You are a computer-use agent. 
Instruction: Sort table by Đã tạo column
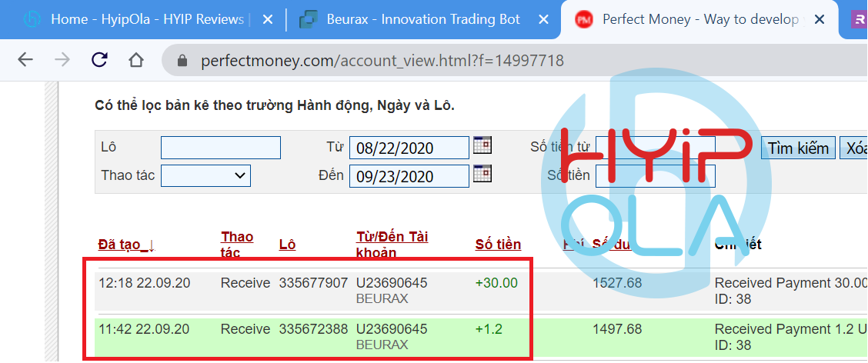click(127, 245)
